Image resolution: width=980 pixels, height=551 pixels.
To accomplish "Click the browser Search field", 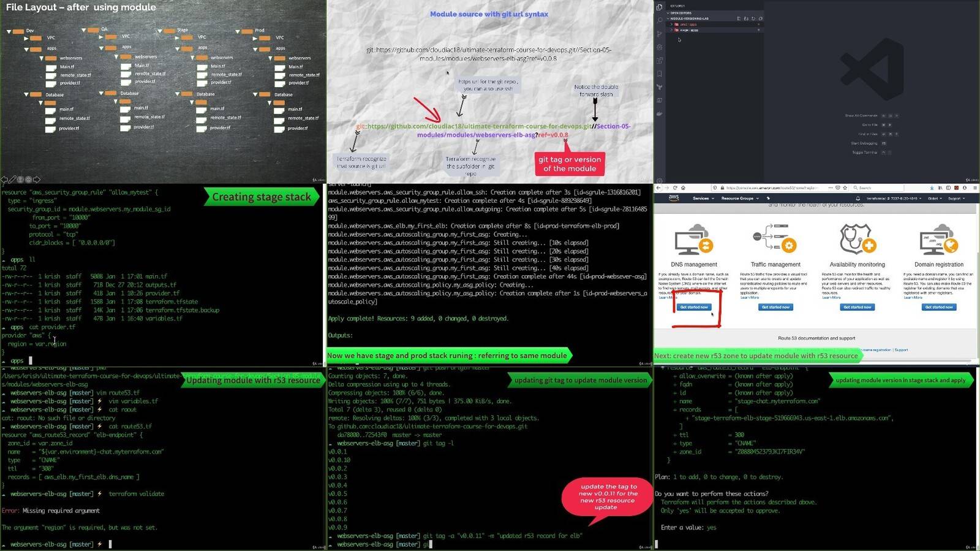I will (878, 188).
